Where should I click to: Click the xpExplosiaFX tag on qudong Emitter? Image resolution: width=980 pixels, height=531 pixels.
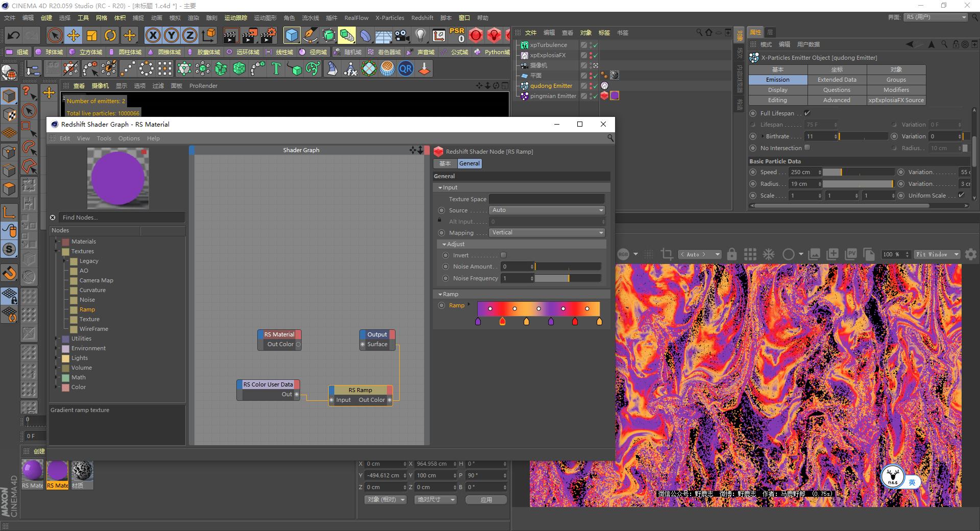tap(605, 86)
